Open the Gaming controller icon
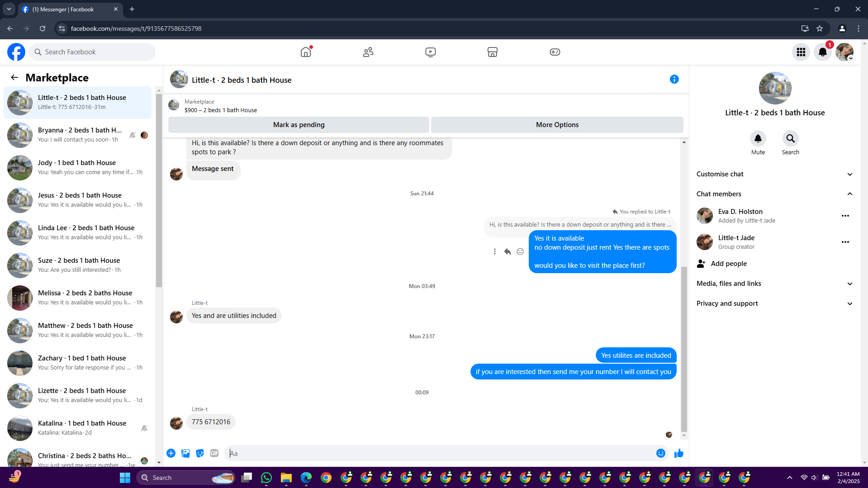868x488 pixels. click(555, 52)
